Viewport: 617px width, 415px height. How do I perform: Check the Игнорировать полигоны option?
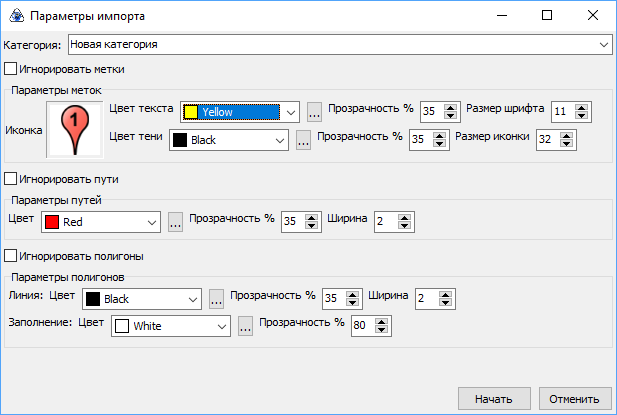point(11,256)
